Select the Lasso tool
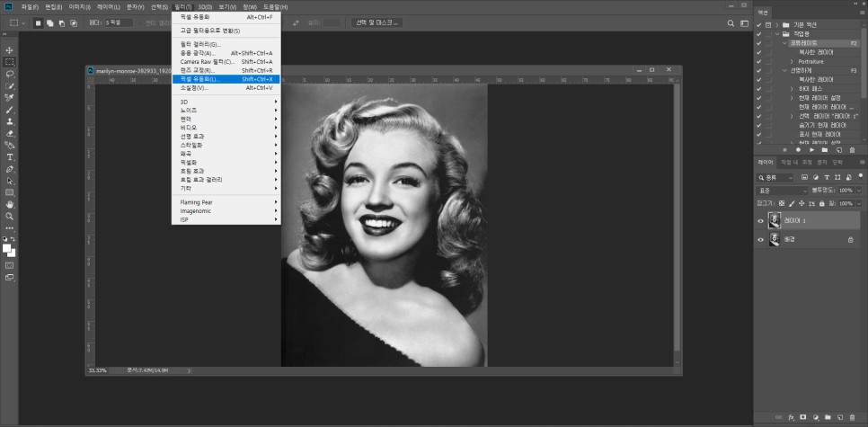Viewport: 868px width, 427px height. 9,74
